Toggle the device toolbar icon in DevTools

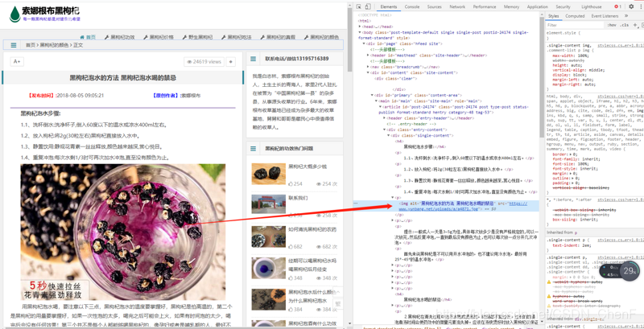tap(368, 6)
